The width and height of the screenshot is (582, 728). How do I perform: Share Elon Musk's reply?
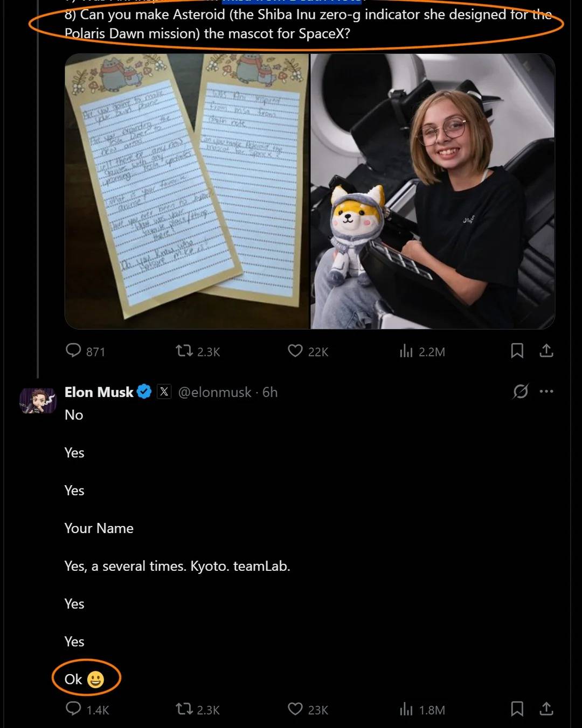(x=546, y=709)
